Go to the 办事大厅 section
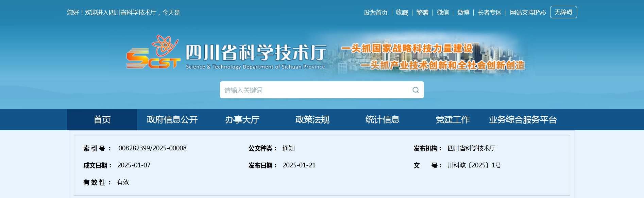This screenshot has height=198, width=644. pyautogui.click(x=242, y=120)
